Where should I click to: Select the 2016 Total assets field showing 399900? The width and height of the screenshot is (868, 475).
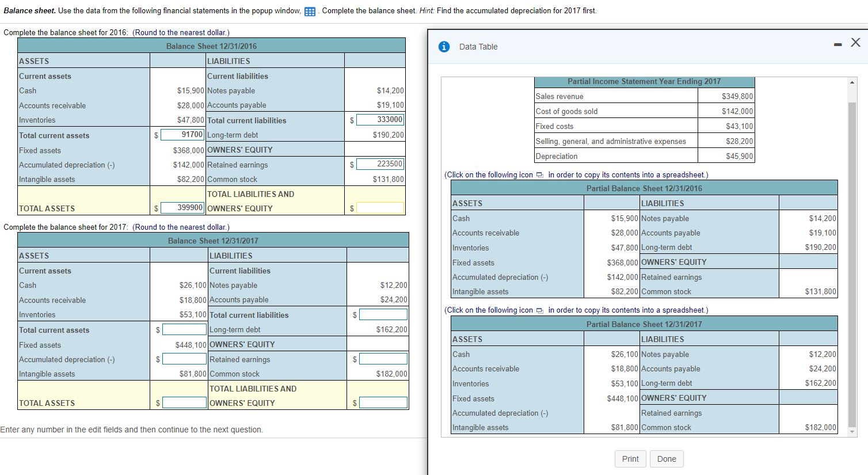click(x=182, y=208)
